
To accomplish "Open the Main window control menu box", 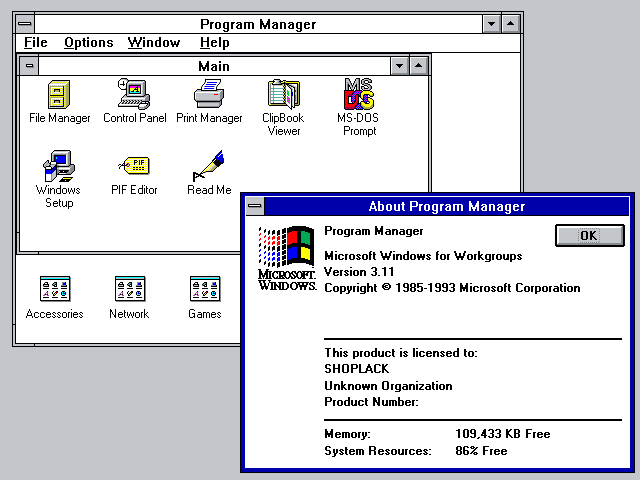I will tap(29, 66).
